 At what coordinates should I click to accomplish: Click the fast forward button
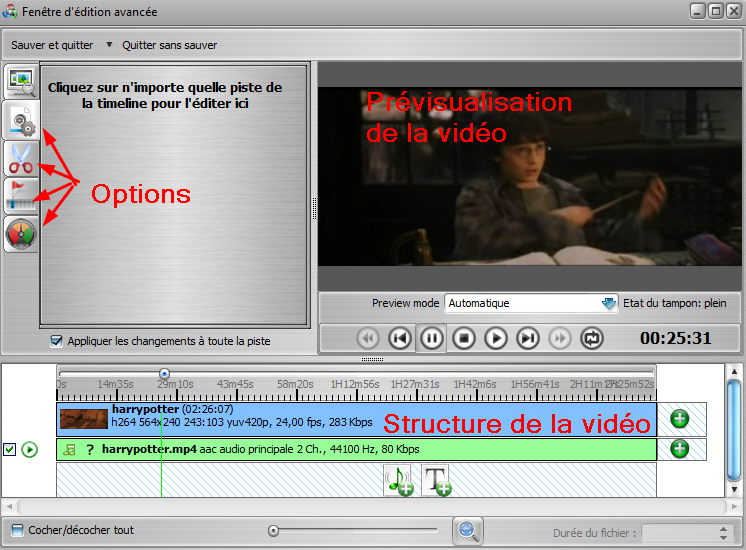[560, 338]
